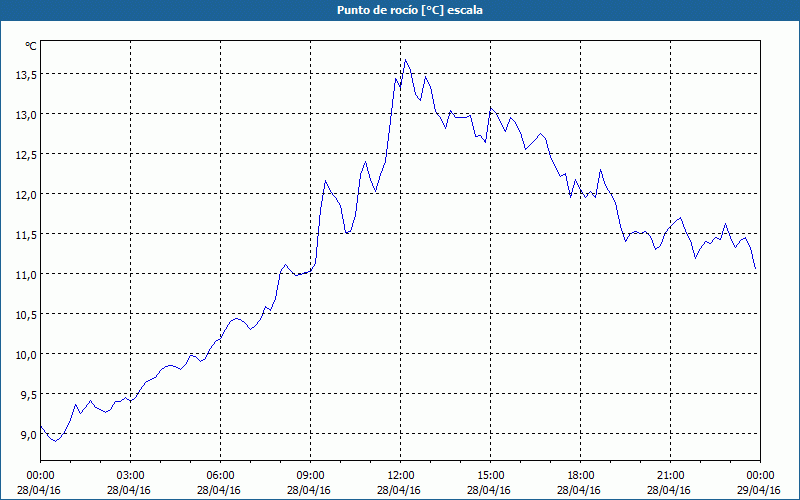The height and width of the screenshot is (500, 800).
Task: Select the 9,0 y-axis value
Action: [x=28, y=435]
